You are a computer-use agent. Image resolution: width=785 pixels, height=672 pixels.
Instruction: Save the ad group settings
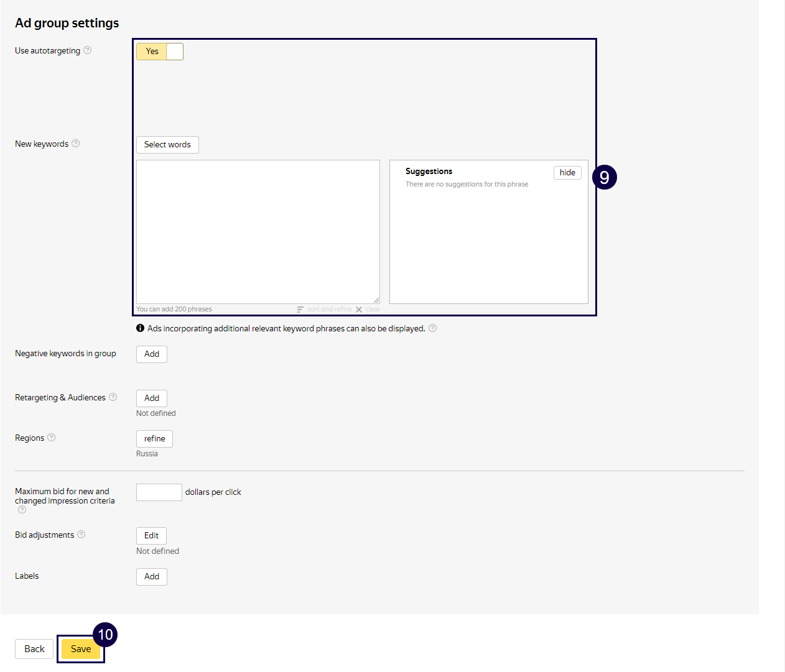(x=81, y=648)
